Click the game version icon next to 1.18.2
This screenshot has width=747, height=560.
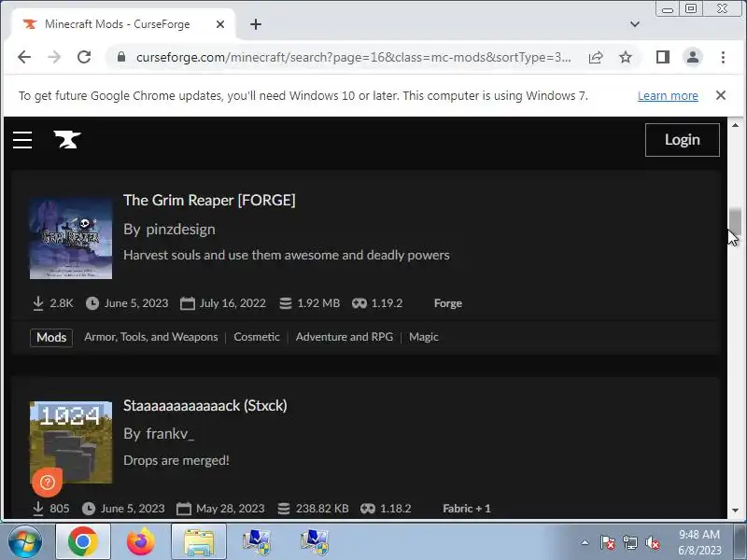coord(367,509)
